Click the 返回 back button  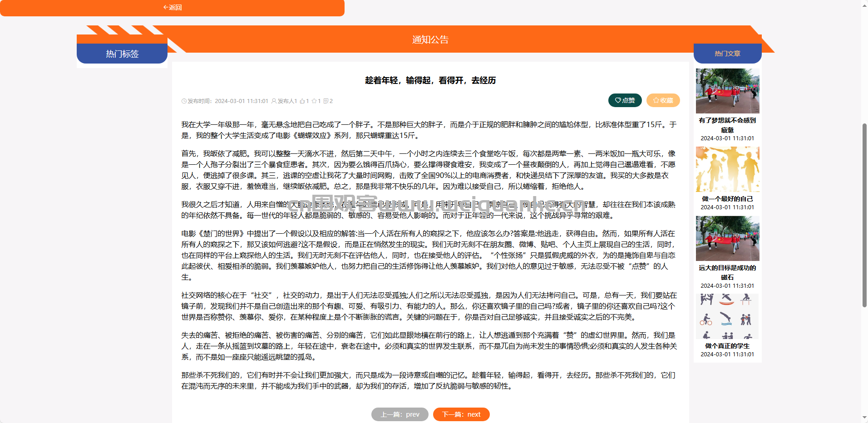pyautogui.click(x=172, y=8)
